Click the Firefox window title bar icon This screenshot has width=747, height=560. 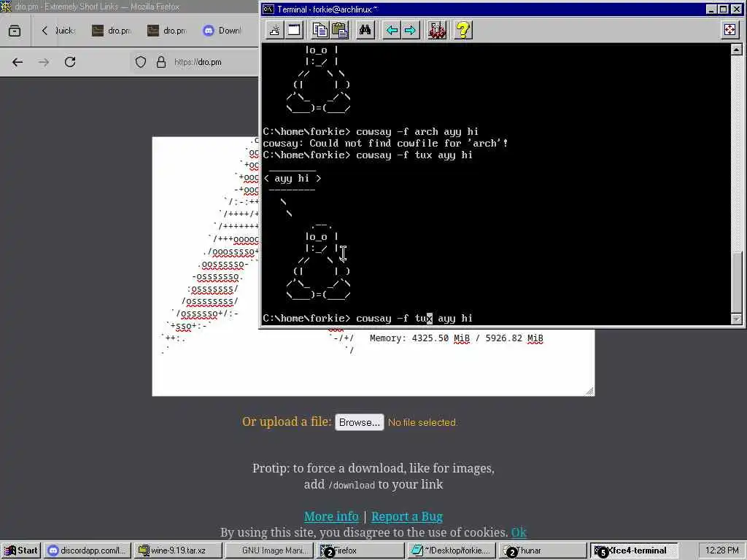(6, 7)
